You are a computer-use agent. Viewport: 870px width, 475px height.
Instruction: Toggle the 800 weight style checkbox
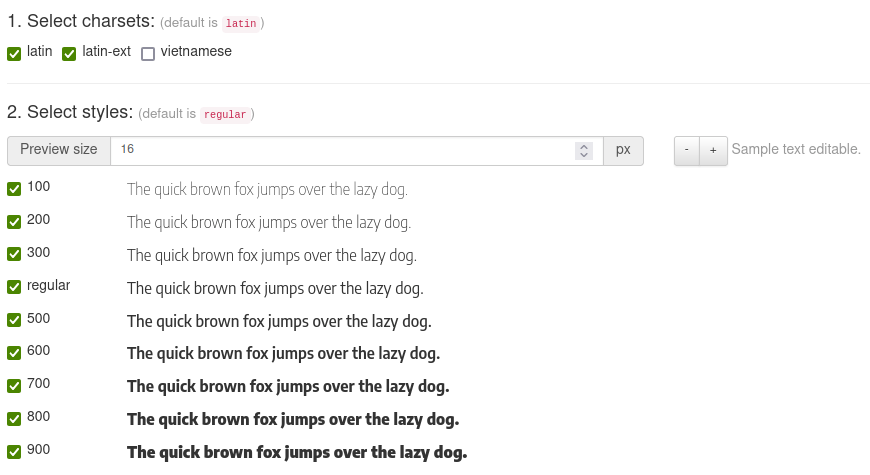pos(14,419)
